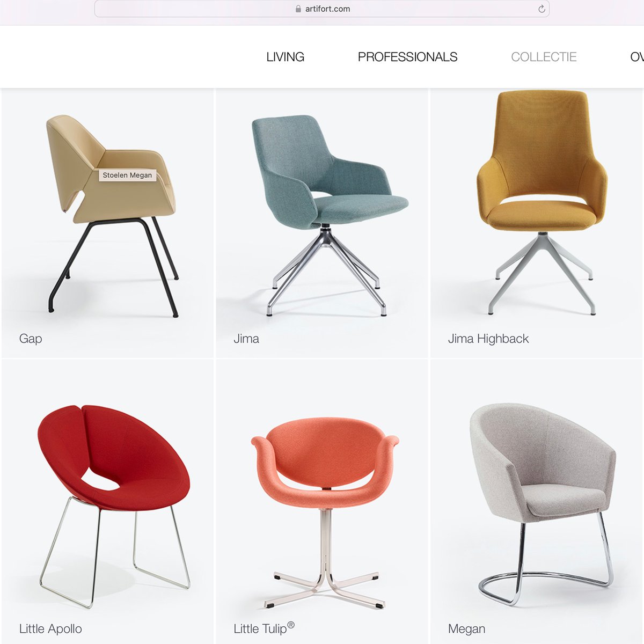This screenshot has width=644, height=644.
Task: Open the grey Megan chair image
Action: (x=543, y=504)
